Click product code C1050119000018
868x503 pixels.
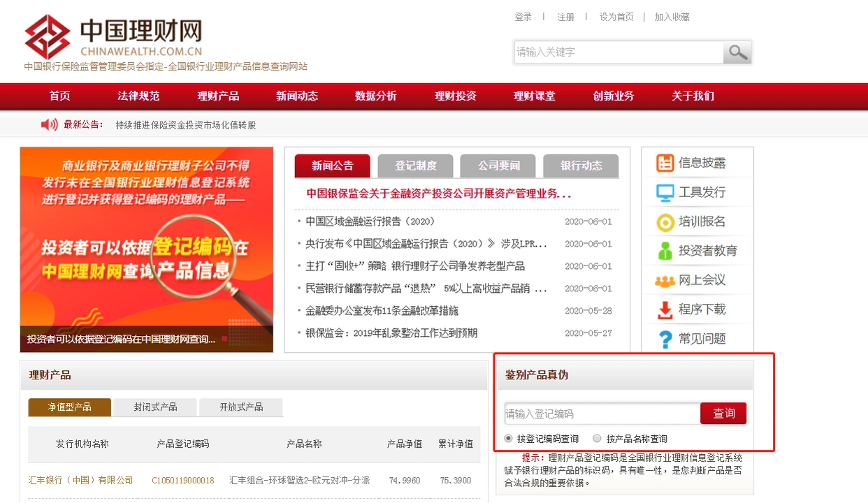click(183, 481)
